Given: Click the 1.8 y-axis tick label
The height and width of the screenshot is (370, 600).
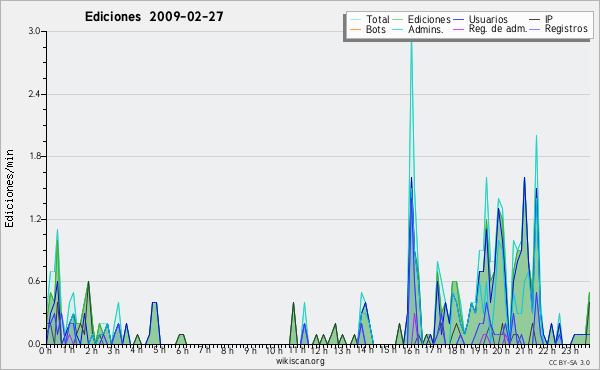Looking at the screenshot, I should pos(34,156).
